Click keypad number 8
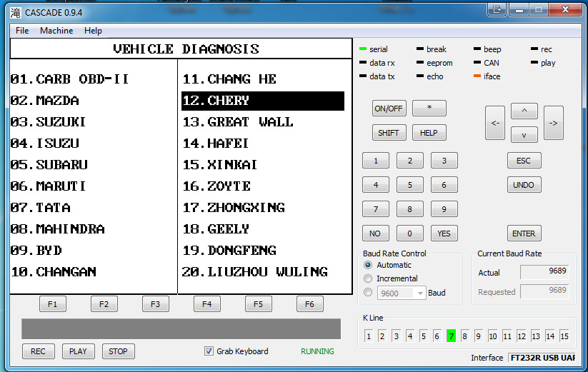This screenshot has height=372, width=588. 410,209
